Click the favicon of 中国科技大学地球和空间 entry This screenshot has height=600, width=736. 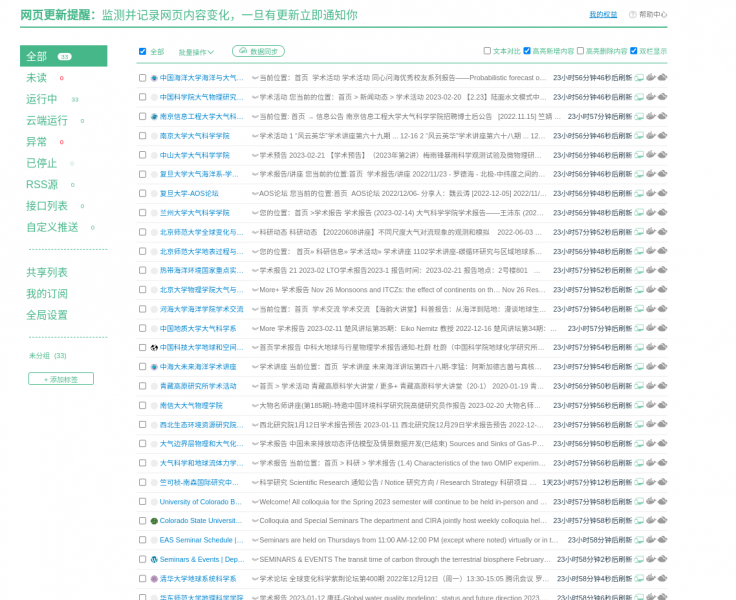click(154, 348)
